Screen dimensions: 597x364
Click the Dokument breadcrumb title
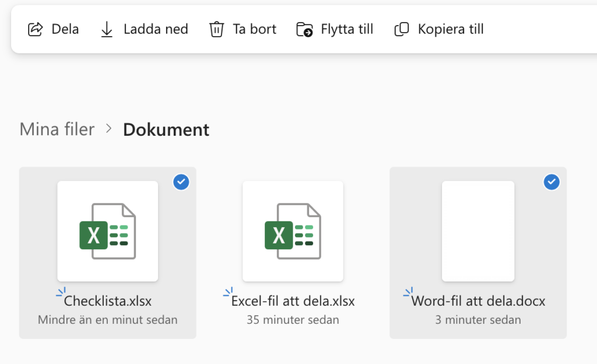tap(166, 130)
